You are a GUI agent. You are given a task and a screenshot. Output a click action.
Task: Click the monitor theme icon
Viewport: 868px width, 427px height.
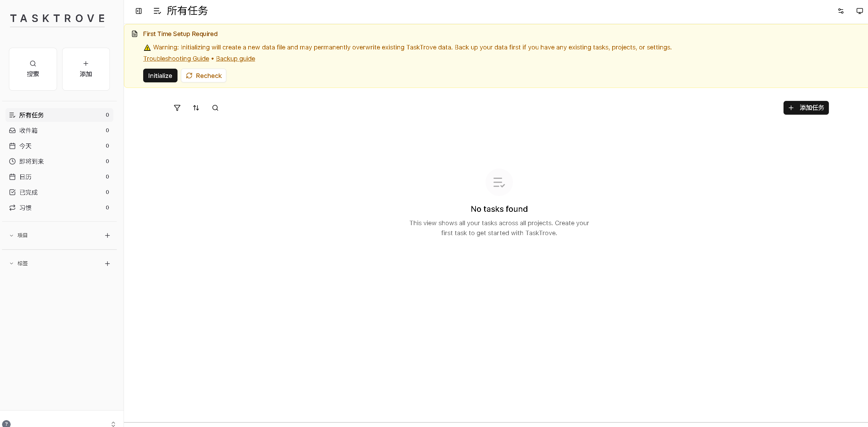point(860,11)
